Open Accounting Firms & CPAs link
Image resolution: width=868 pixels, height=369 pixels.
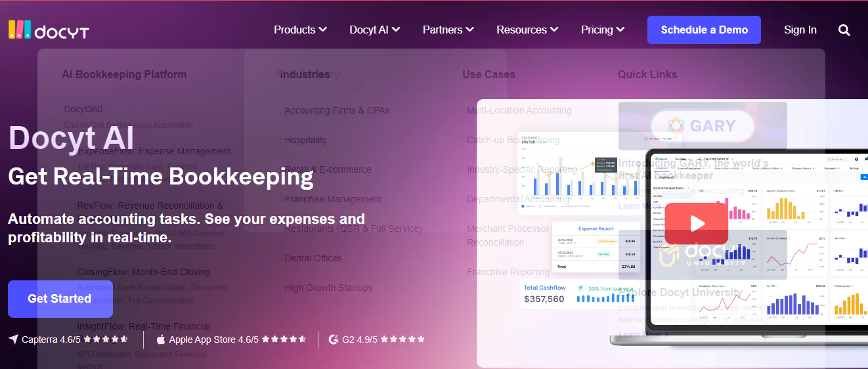pyautogui.click(x=337, y=110)
